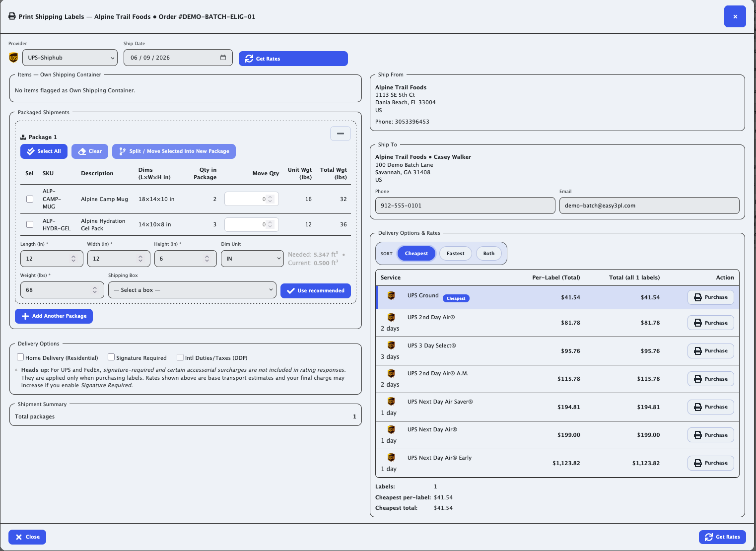
Task: Check the ALP-HYDR-GEL row checkbox
Action: pyautogui.click(x=30, y=224)
